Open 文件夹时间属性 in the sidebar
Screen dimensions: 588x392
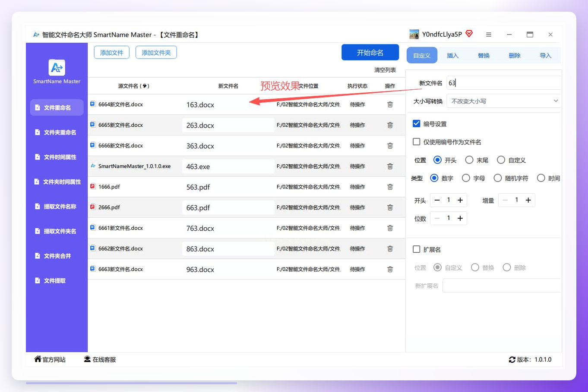tap(57, 182)
